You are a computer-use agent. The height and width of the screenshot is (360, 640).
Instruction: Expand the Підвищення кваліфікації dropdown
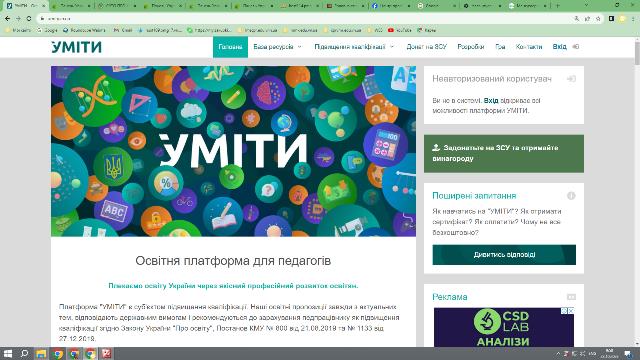coord(354,47)
